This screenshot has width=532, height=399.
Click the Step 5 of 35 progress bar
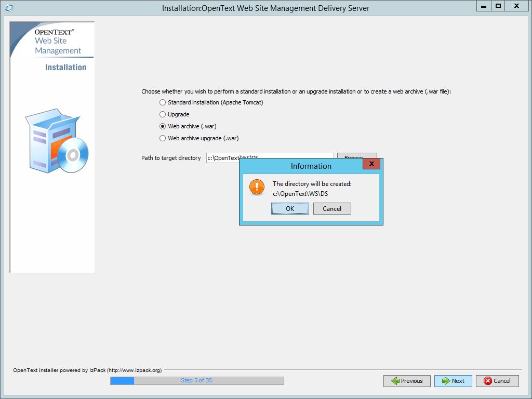(x=197, y=381)
